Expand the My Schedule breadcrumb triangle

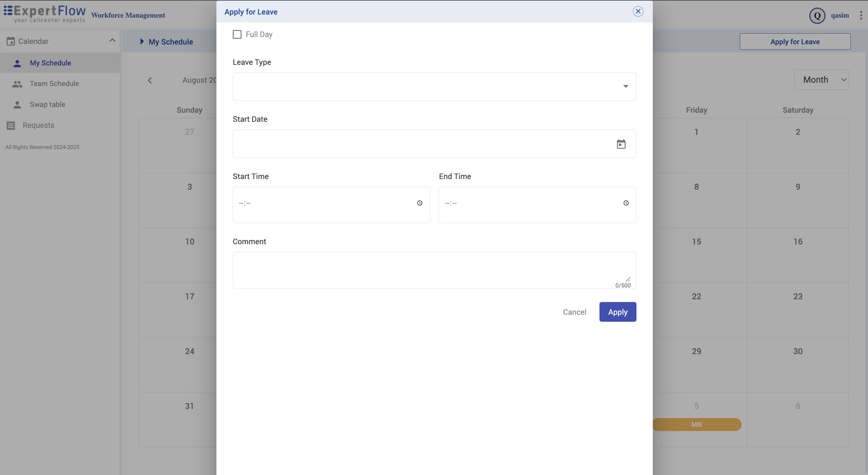pos(142,42)
